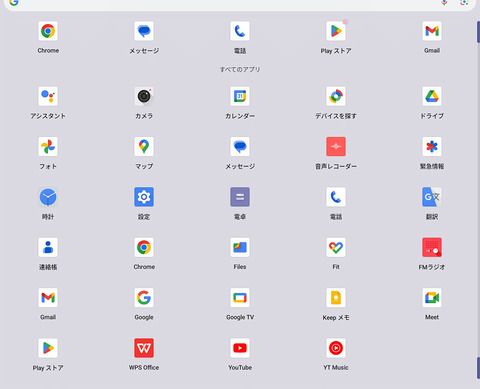
Task: Open the YouTube app
Action: [240, 348]
